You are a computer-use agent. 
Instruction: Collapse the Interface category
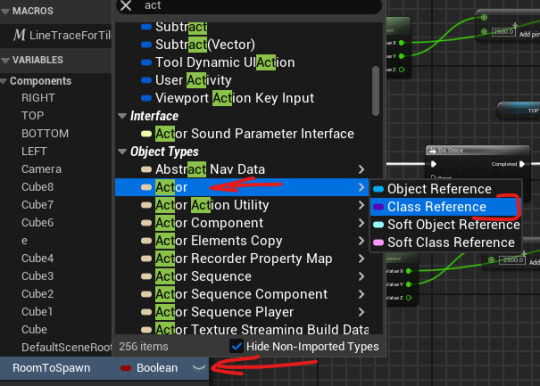122,116
